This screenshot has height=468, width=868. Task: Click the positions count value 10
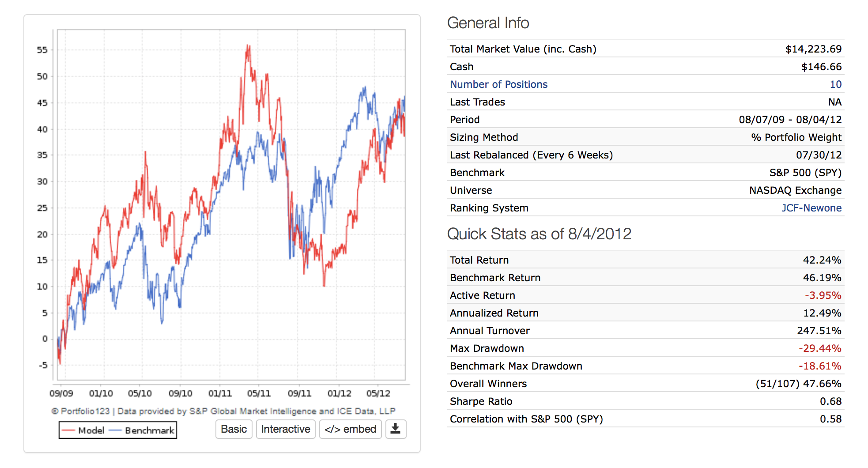[x=835, y=84]
